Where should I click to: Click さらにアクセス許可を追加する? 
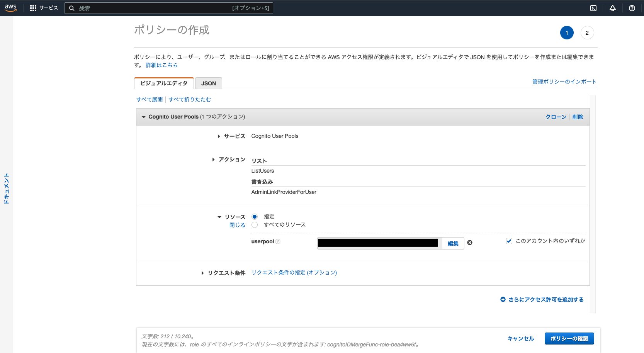[x=546, y=300]
